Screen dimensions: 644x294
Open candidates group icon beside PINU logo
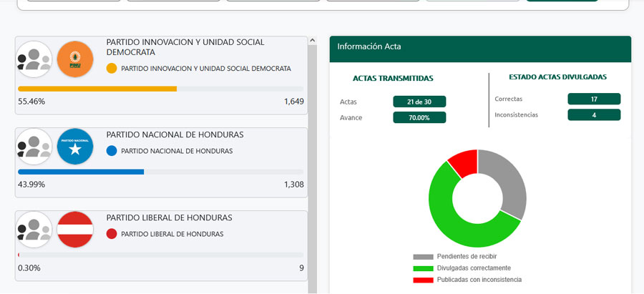click(x=34, y=59)
